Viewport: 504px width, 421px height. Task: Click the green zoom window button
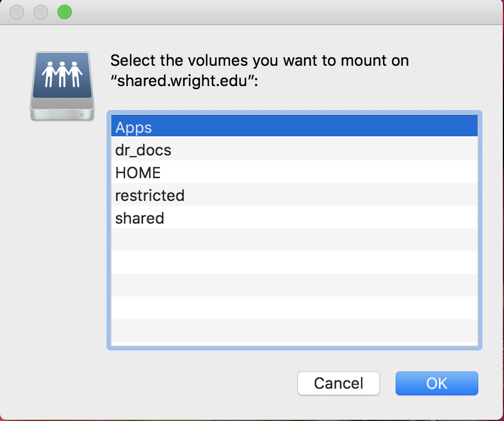tap(64, 12)
